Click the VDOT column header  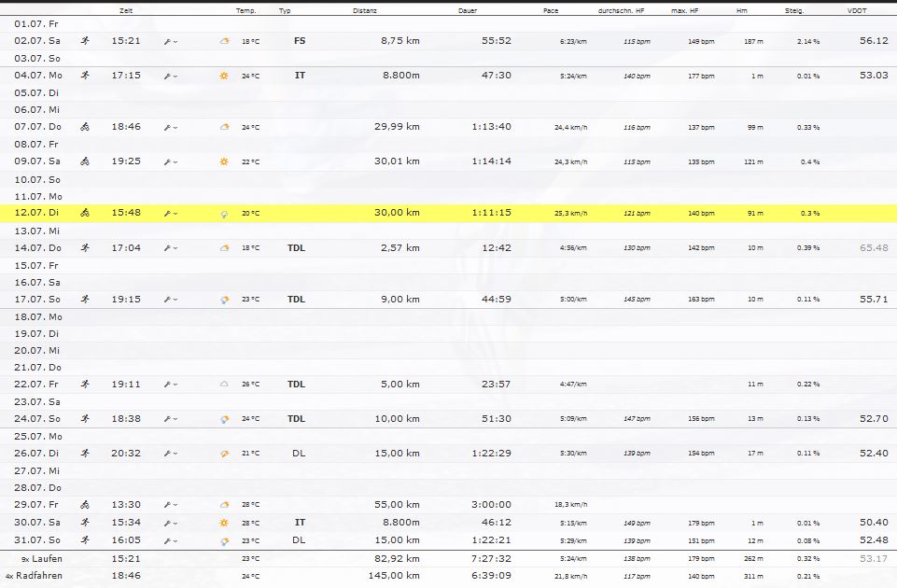pos(855,11)
